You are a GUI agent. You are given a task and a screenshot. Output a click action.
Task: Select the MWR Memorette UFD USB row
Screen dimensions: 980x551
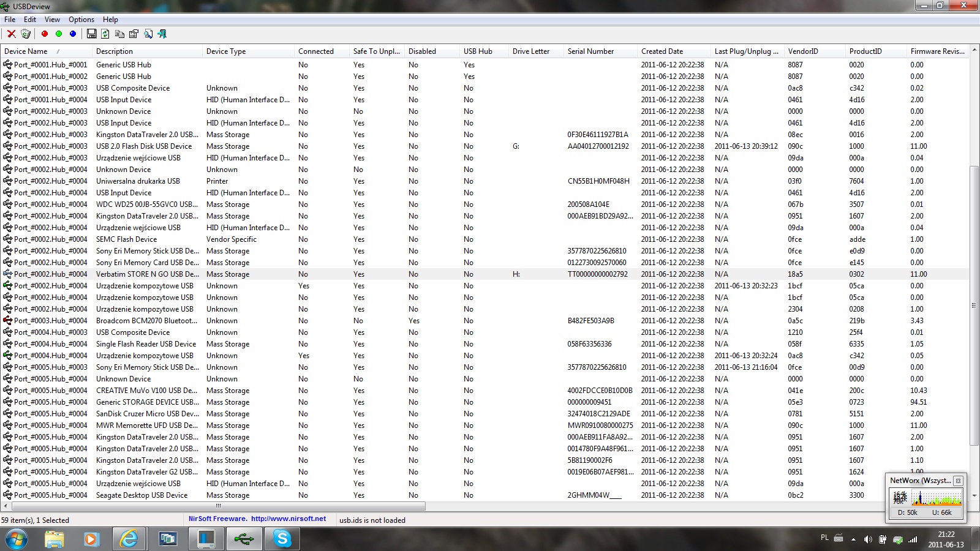484,425
